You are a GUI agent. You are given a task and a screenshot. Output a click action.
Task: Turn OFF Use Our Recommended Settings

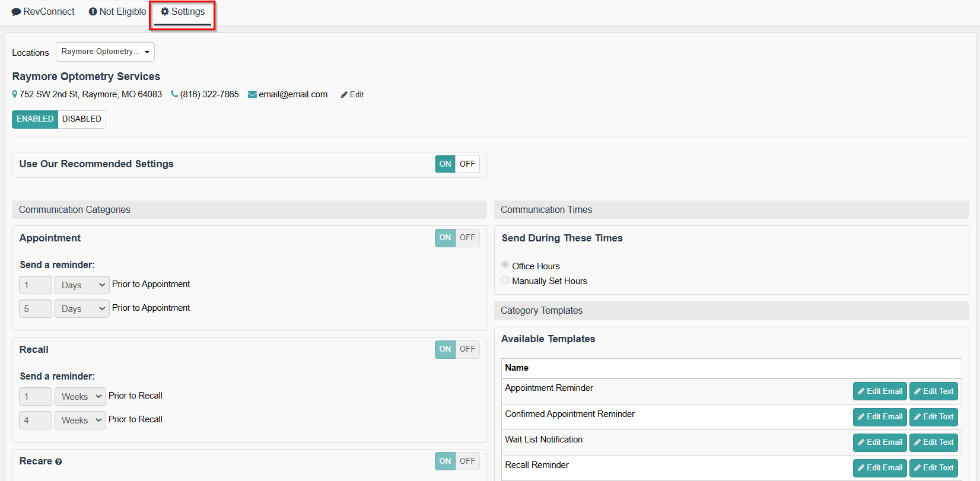click(467, 164)
